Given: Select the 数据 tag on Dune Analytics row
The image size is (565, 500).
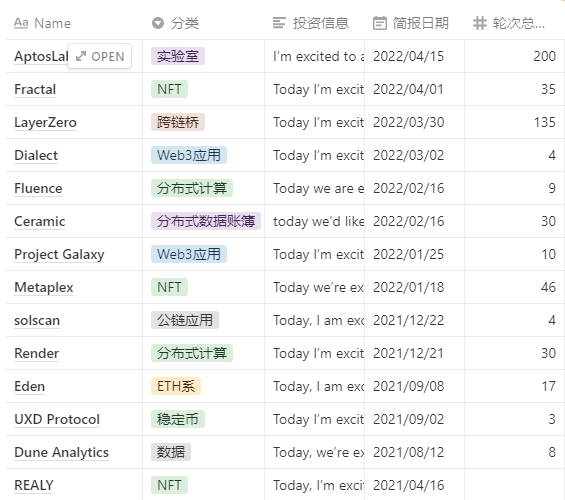Looking at the screenshot, I should click(171, 452).
